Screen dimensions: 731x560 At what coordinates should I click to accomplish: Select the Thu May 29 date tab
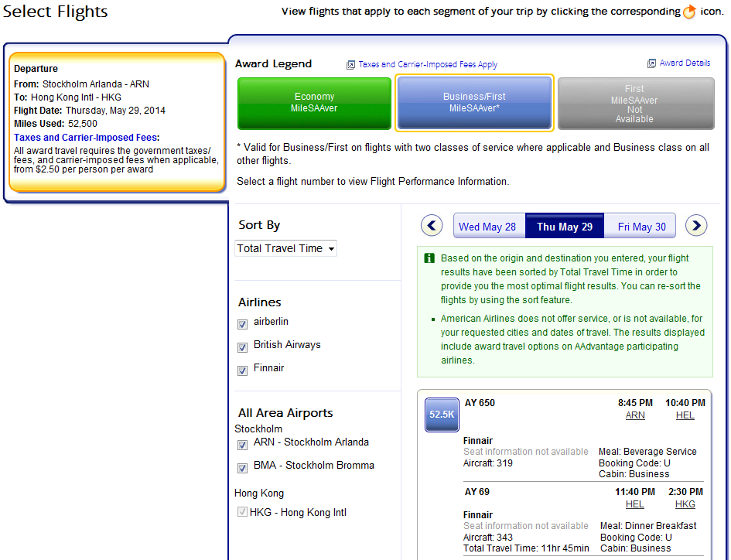(x=565, y=226)
